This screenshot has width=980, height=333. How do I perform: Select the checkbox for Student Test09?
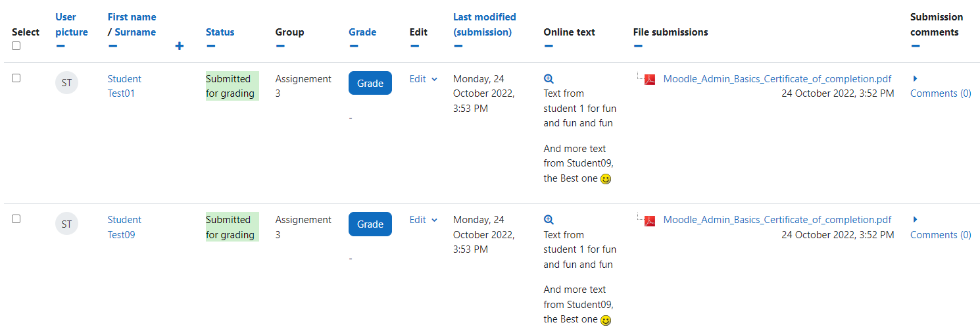(16, 219)
